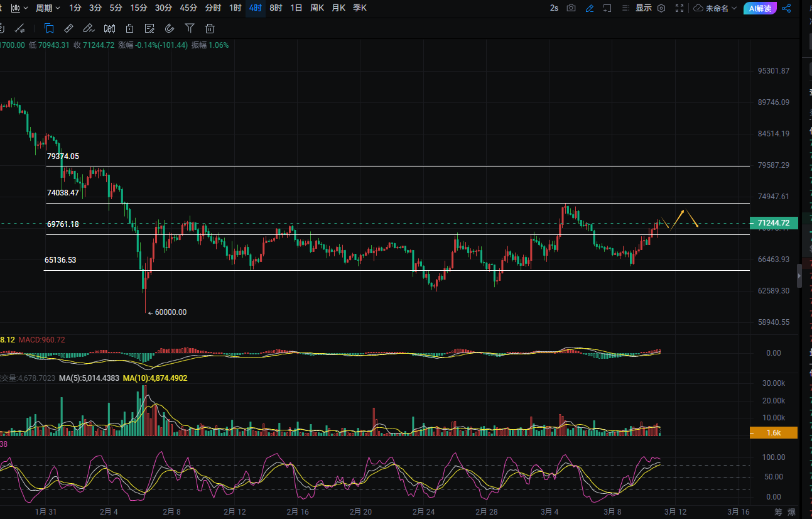Toggle the lock drawings icon
812x519 pixels.
pos(129,28)
